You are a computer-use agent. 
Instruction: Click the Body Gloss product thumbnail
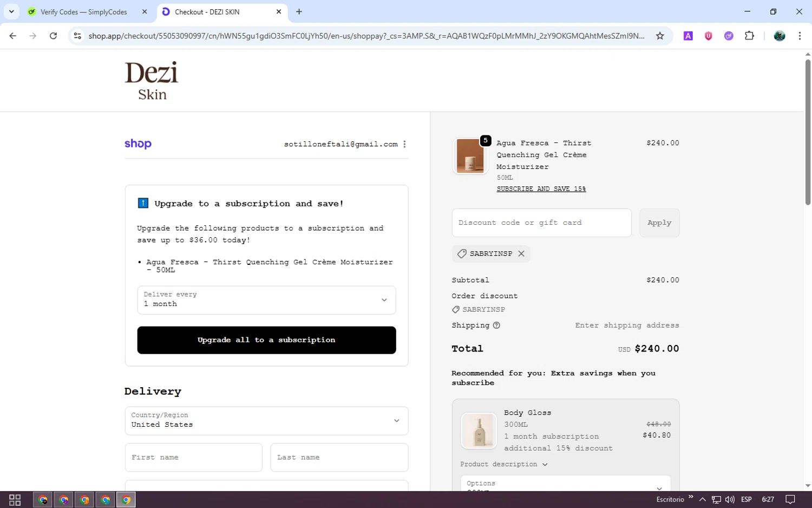(479, 431)
